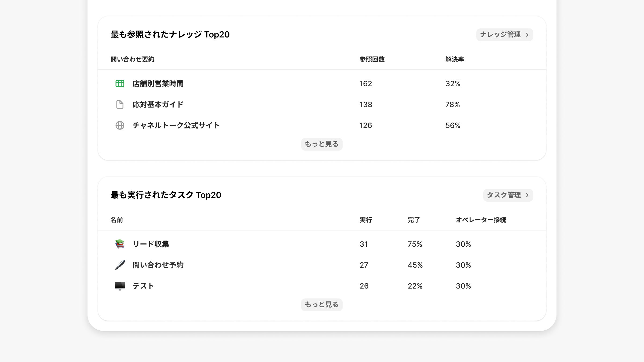Screen dimensions: 644x362
Task: Expand task list with もっと見る
Action: click(x=321, y=305)
